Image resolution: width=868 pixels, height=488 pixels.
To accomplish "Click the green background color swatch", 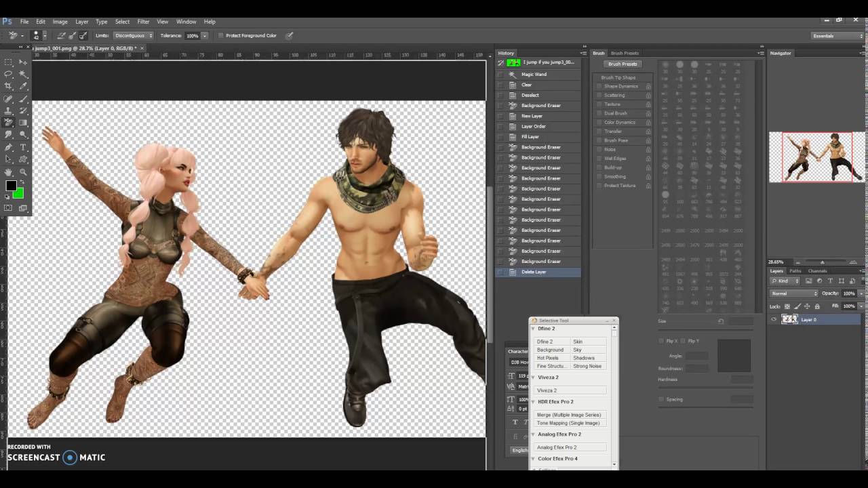I will 18,194.
